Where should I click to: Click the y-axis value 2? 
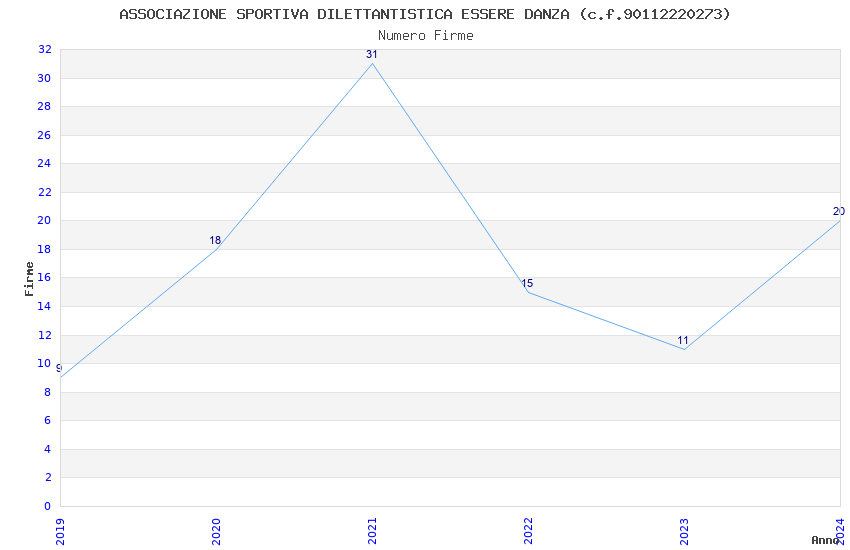click(x=48, y=477)
